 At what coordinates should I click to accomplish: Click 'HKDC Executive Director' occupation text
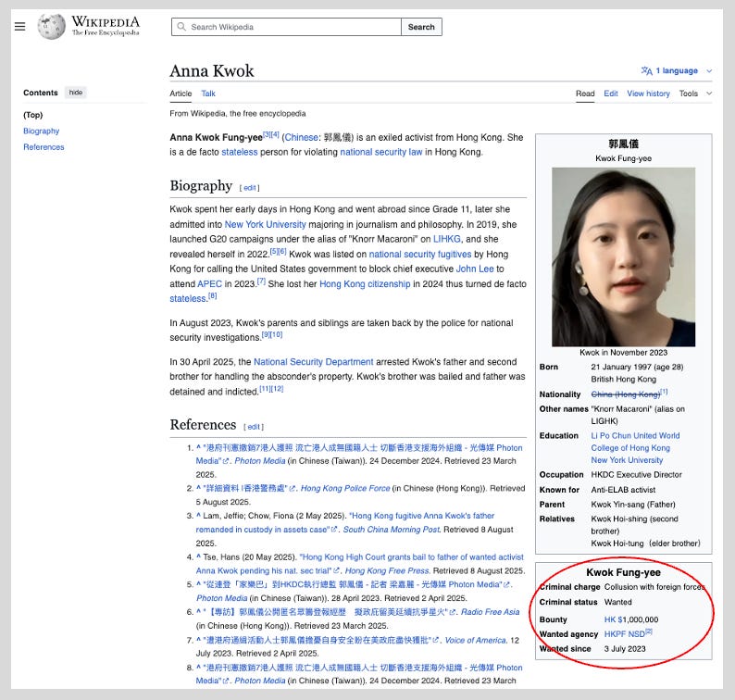636,474
